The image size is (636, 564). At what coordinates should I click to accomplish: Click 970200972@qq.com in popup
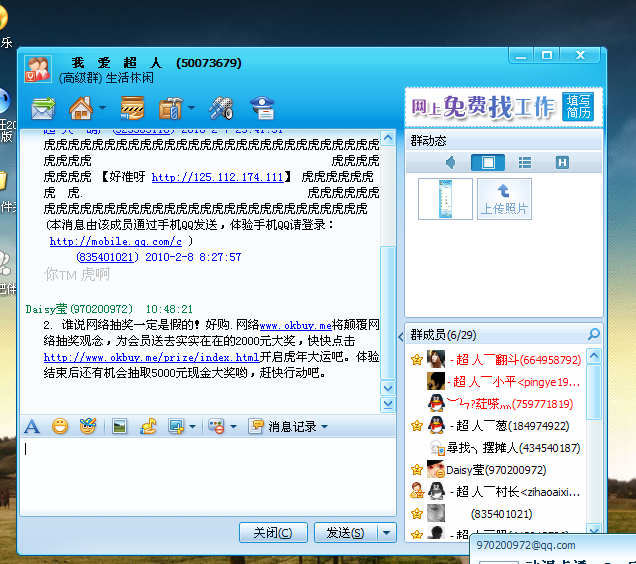[x=526, y=545]
